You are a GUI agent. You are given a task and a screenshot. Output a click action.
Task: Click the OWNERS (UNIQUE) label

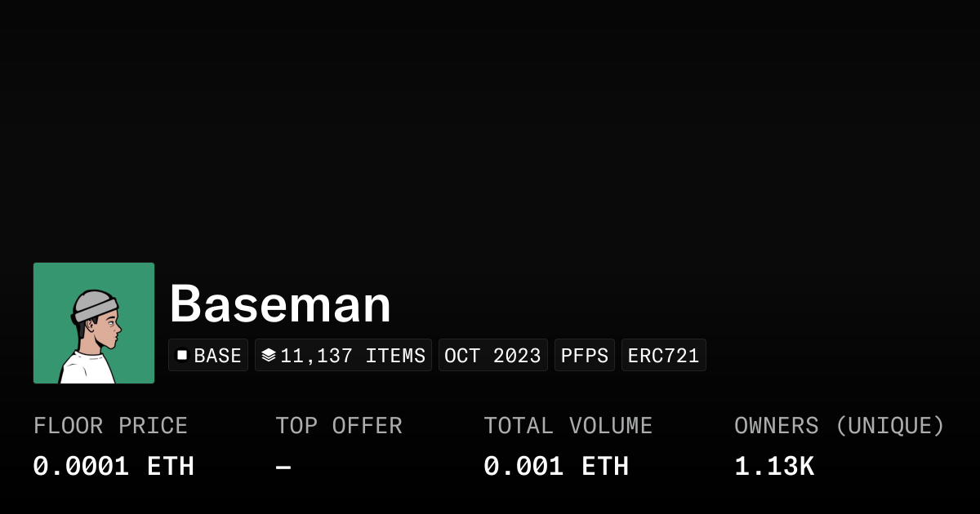coord(840,426)
